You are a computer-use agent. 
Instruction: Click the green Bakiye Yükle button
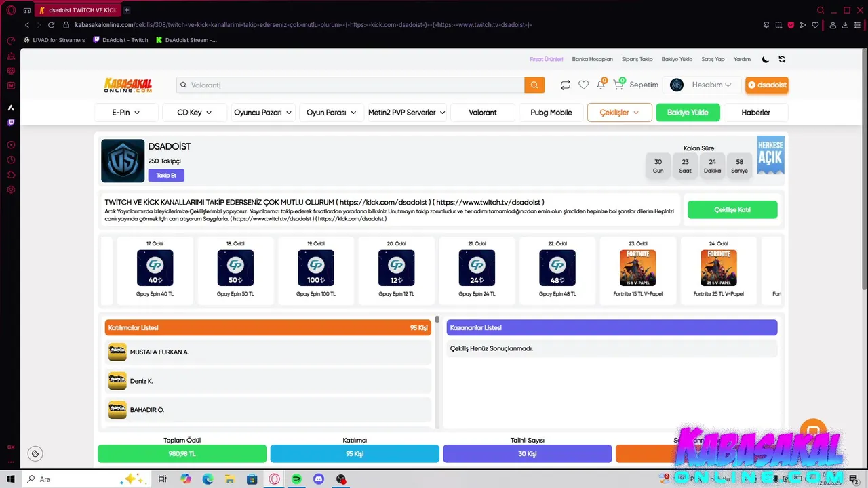coord(688,113)
